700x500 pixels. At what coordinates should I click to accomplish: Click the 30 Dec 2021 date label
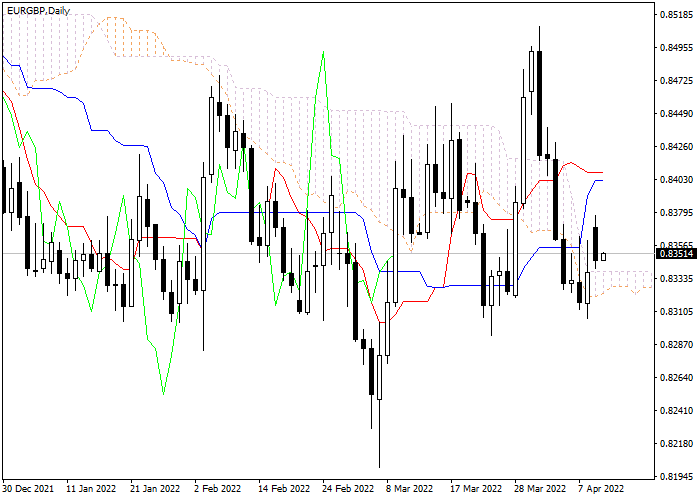pos(28,488)
